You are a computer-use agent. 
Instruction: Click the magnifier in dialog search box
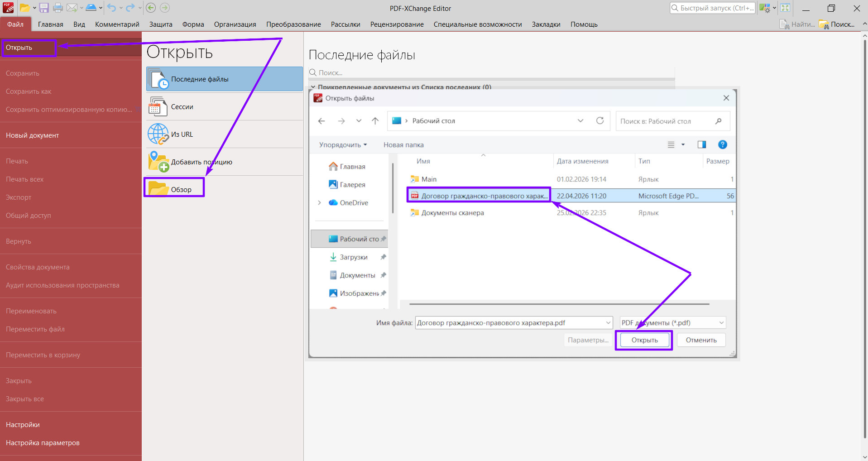(719, 121)
